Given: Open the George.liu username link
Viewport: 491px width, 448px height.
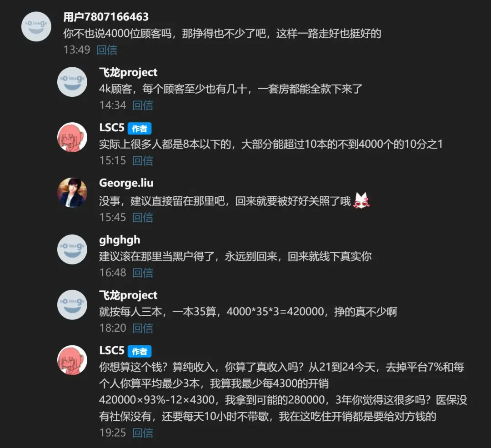Looking at the screenshot, I should pos(126,183).
